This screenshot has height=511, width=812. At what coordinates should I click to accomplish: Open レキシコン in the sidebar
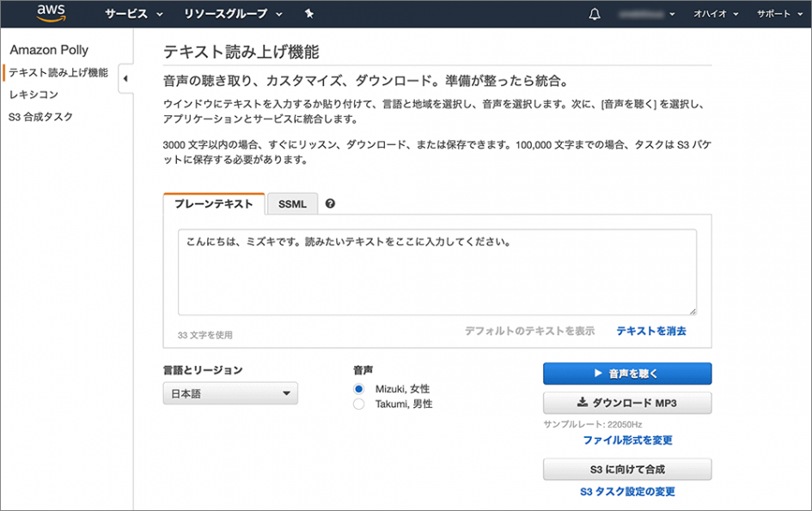(34, 94)
